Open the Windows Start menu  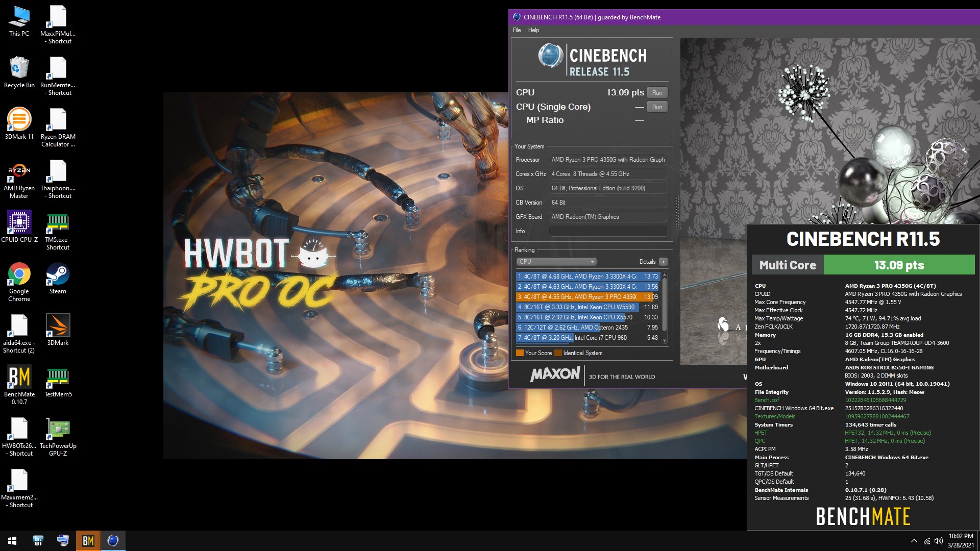(x=12, y=541)
